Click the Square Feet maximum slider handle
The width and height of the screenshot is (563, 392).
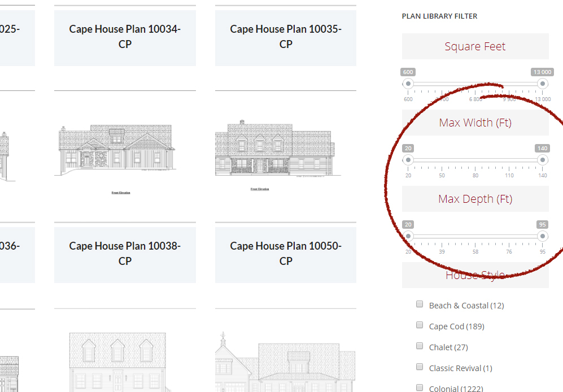pos(543,84)
